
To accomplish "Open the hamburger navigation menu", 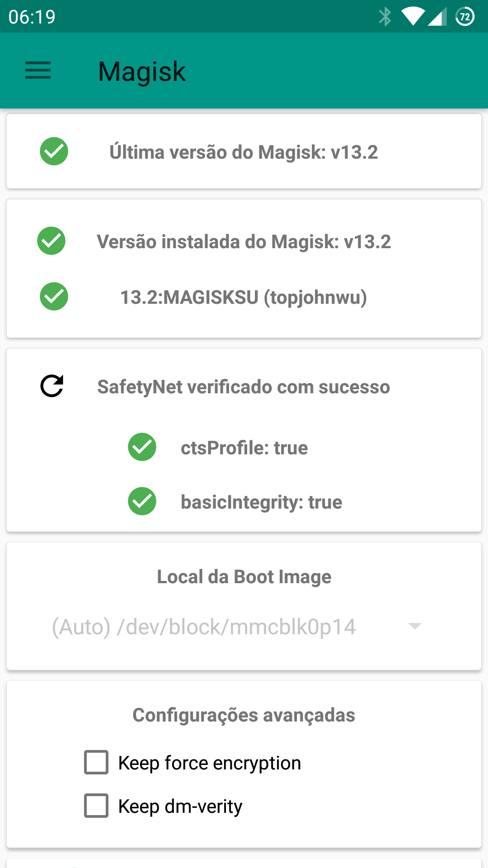I will pyautogui.click(x=38, y=71).
